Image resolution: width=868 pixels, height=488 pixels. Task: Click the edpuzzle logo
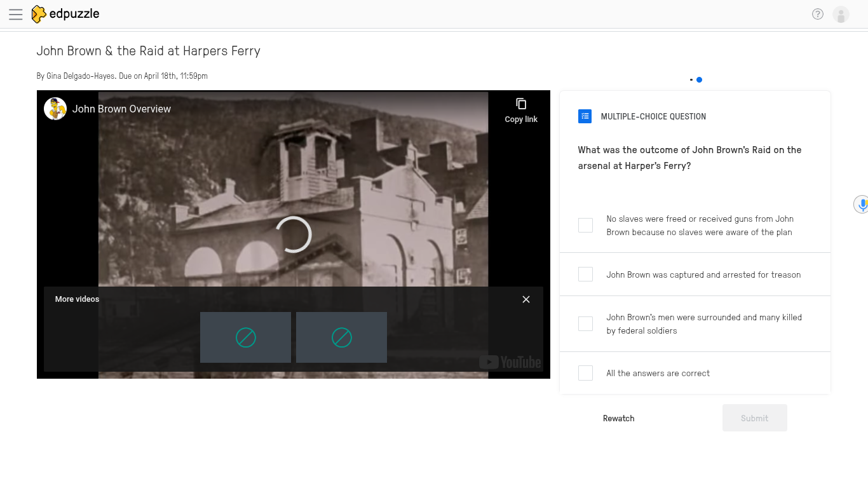[x=65, y=14]
